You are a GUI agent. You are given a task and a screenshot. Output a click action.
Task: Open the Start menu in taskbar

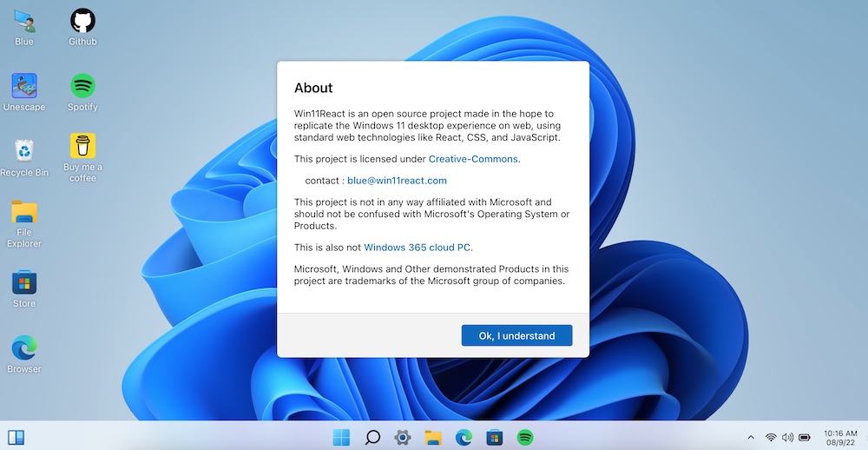pyautogui.click(x=341, y=437)
